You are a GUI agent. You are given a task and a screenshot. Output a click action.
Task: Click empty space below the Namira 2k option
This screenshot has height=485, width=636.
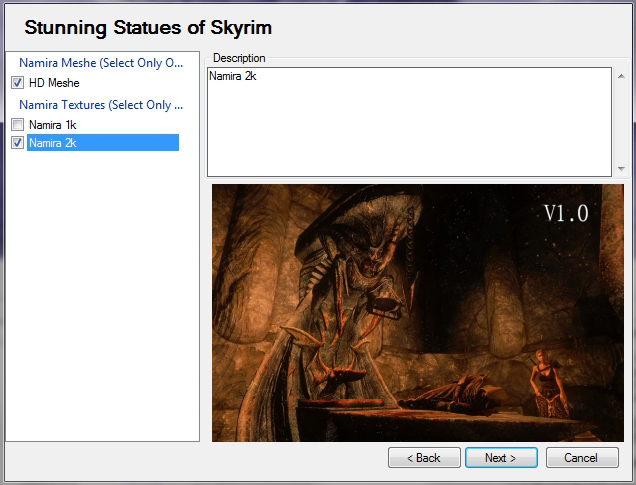click(x=100, y=300)
